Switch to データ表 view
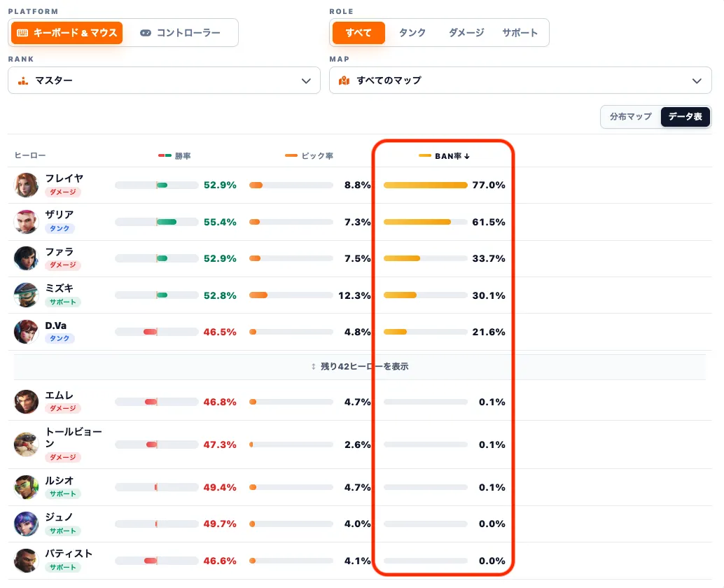Image resolution: width=724 pixels, height=588 pixels. [x=685, y=117]
